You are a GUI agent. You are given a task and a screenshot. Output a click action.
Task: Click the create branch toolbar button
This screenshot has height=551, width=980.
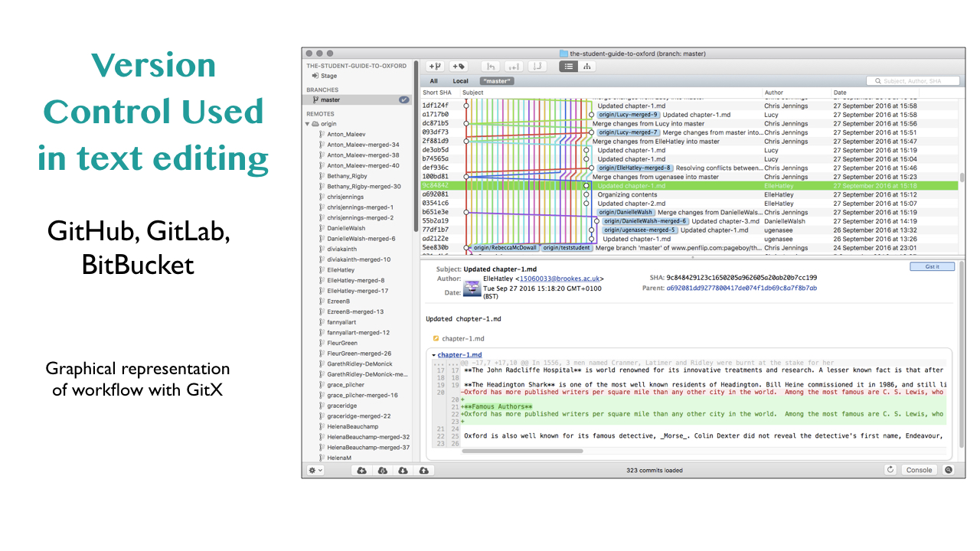point(436,67)
